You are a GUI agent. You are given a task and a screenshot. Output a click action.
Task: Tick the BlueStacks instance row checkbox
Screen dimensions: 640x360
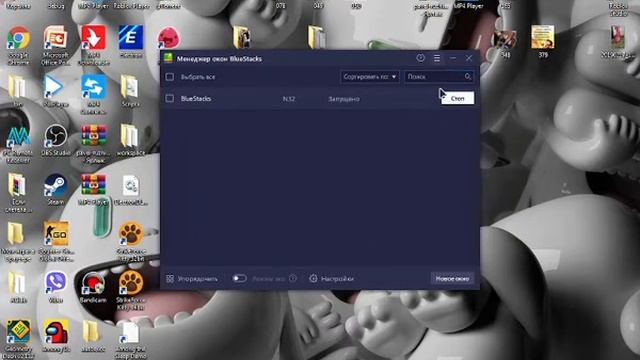tap(170, 98)
